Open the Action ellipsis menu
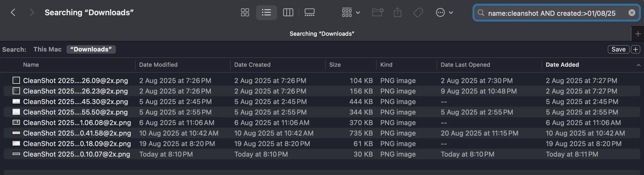 (444, 12)
